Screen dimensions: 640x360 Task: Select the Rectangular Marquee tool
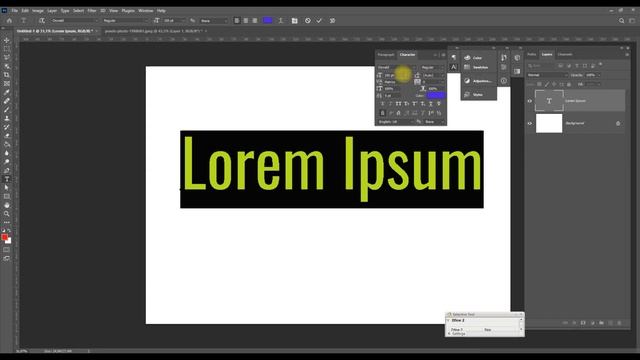pyautogui.click(x=7, y=49)
